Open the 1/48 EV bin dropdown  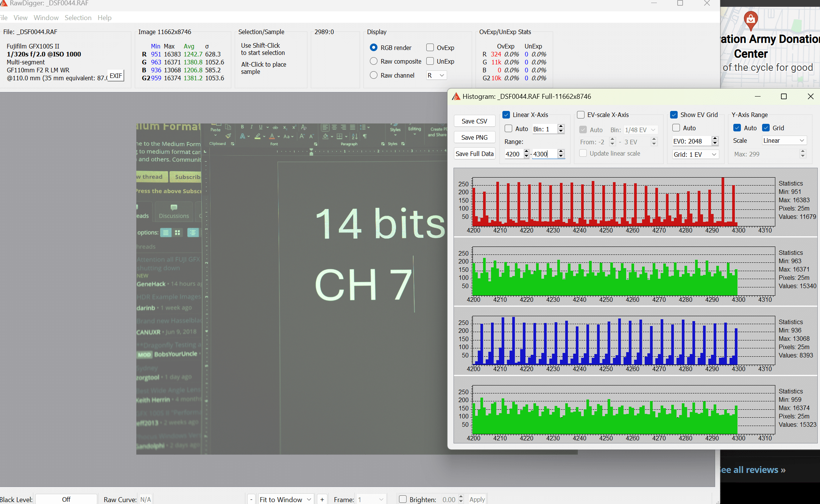(641, 130)
